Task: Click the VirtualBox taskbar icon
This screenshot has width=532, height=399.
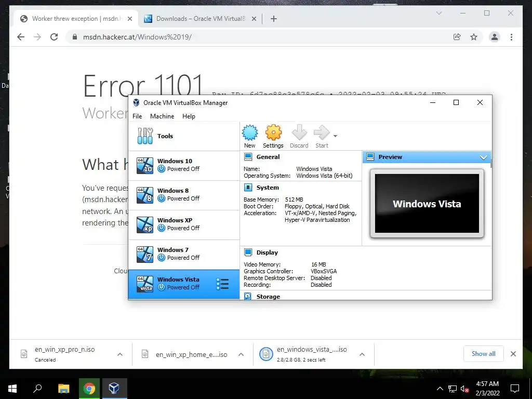Action: (x=114, y=389)
